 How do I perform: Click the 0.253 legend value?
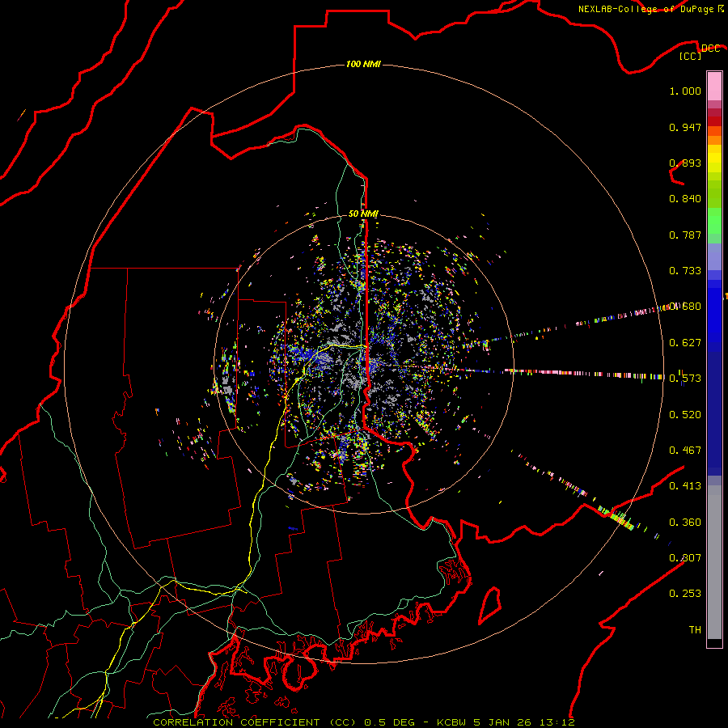coord(685,594)
